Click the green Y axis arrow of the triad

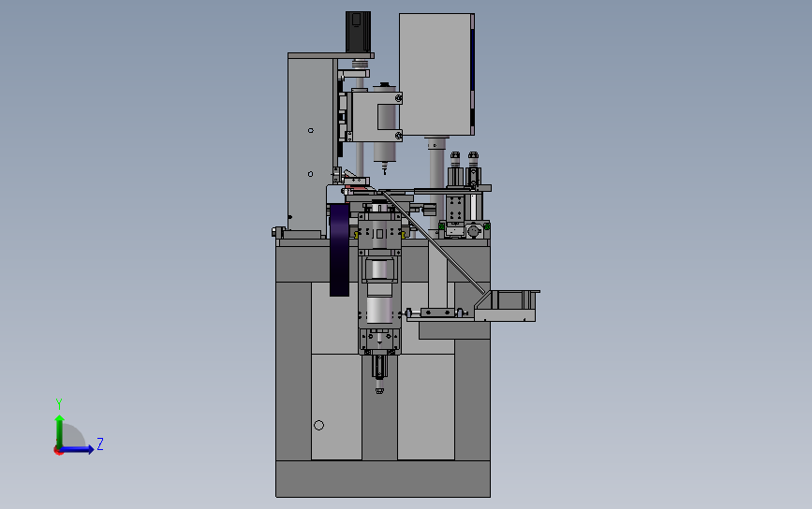[x=59, y=430]
